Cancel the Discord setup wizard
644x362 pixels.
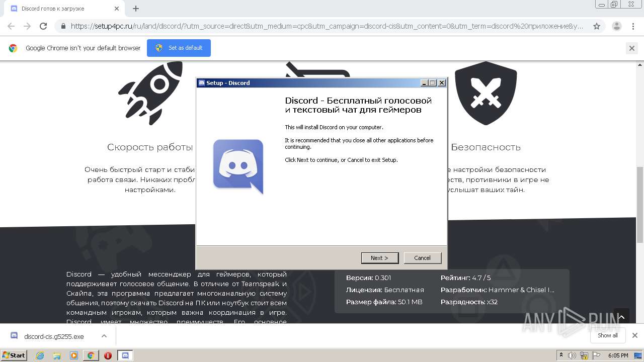point(422,258)
